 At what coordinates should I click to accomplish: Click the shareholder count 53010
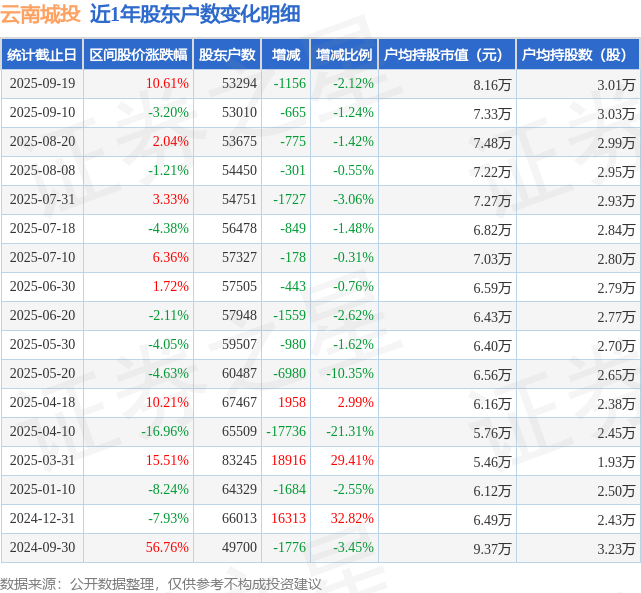(x=240, y=112)
